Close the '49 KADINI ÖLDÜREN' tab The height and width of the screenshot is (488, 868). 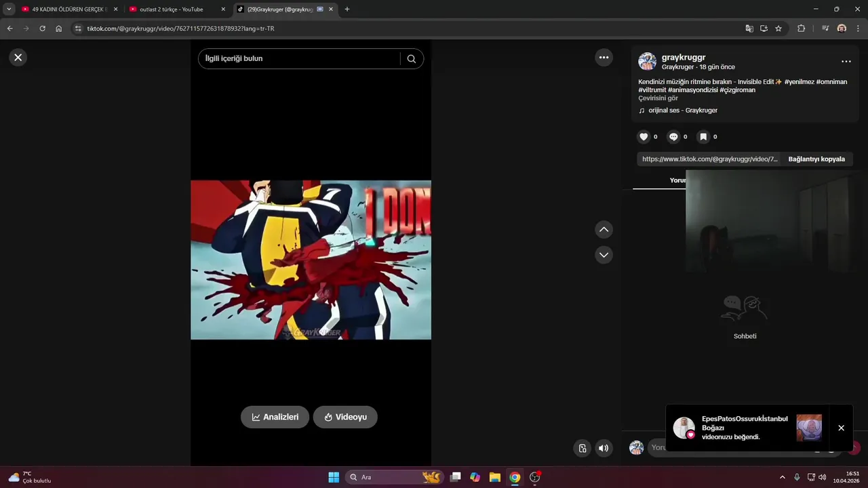(x=115, y=9)
